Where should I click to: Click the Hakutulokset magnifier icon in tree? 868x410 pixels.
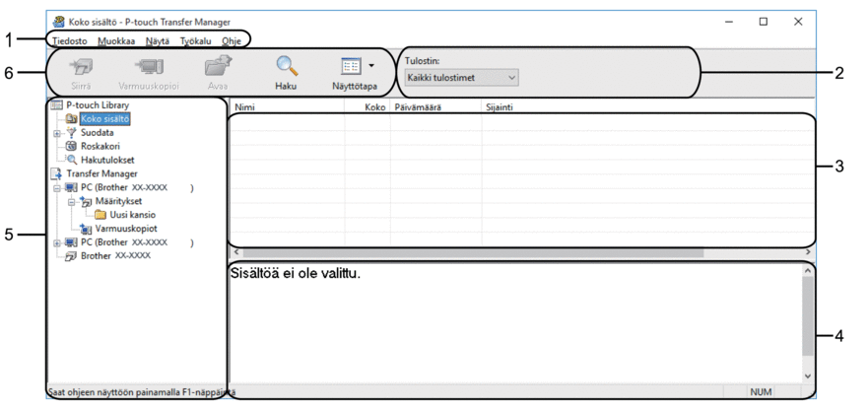[73, 160]
